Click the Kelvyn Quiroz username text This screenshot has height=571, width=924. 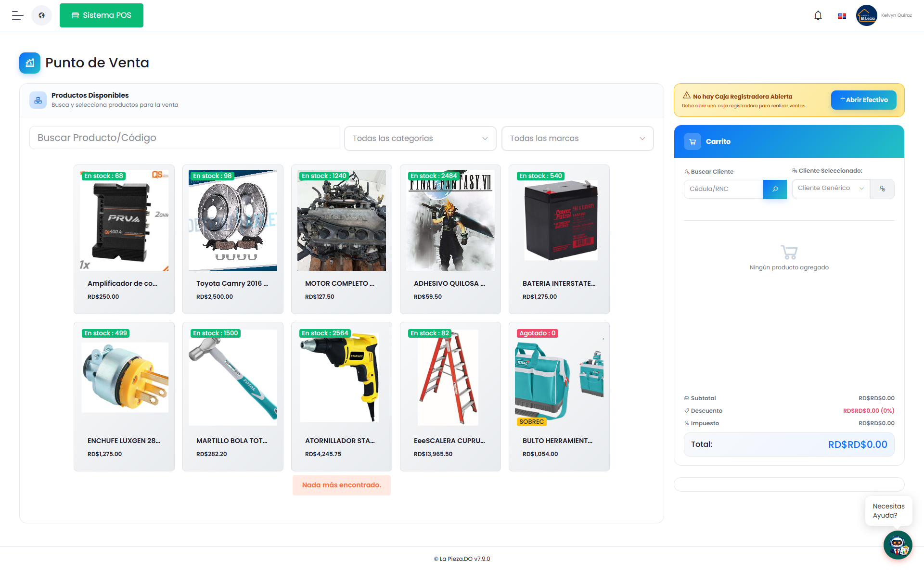pyautogui.click(x=897, y=15)
